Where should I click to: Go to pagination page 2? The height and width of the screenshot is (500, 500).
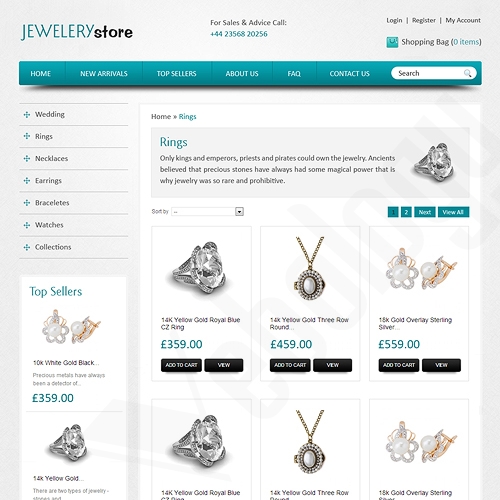406,212
